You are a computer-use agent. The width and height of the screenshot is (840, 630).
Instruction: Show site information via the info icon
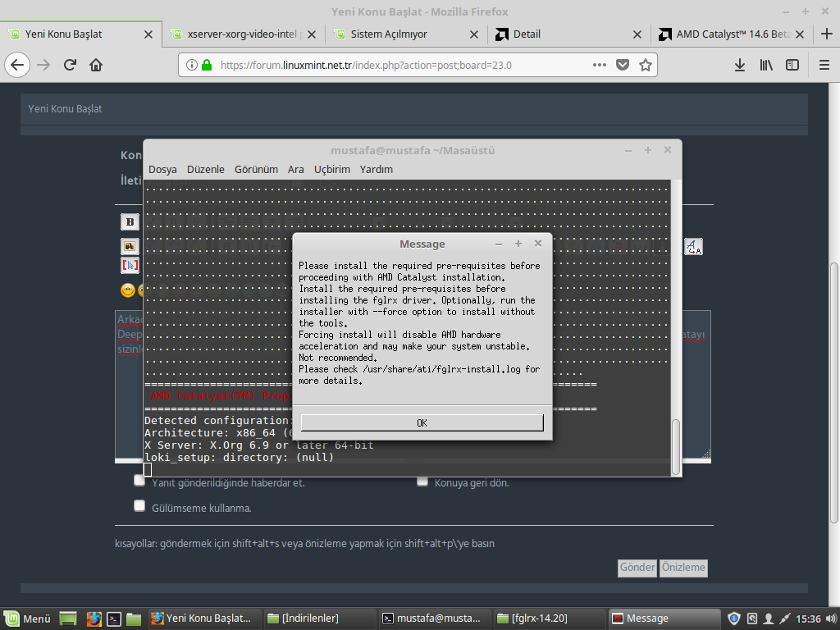[x=191, y=65]
